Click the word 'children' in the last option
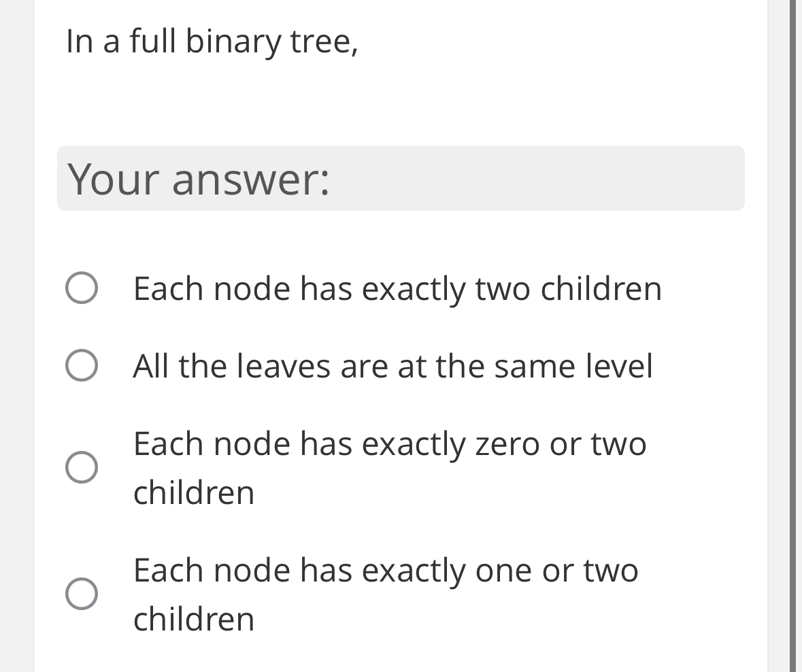Viewport: 802px width, 672px height. (194, 620)
